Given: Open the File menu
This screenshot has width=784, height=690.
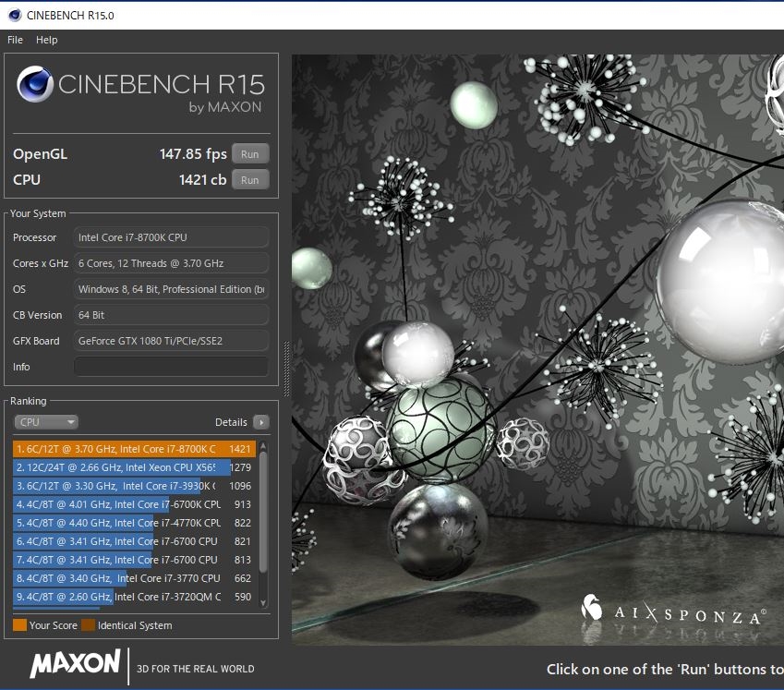Looking at the screenshot, I should (x=15, y=40).
